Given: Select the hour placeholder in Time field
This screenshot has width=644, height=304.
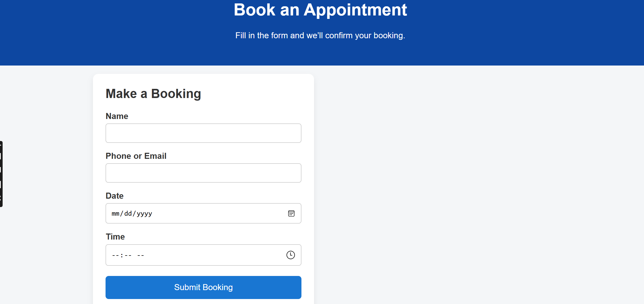Looking at the screenshot, I should point(115,255).
